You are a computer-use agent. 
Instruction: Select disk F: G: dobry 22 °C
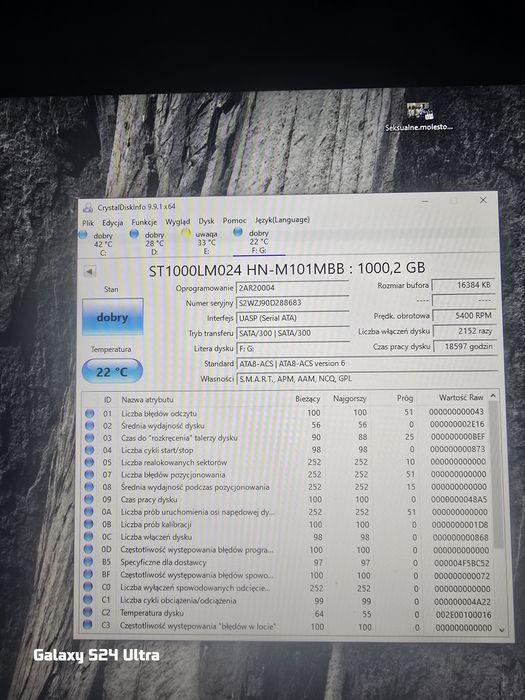click(253, 242)
